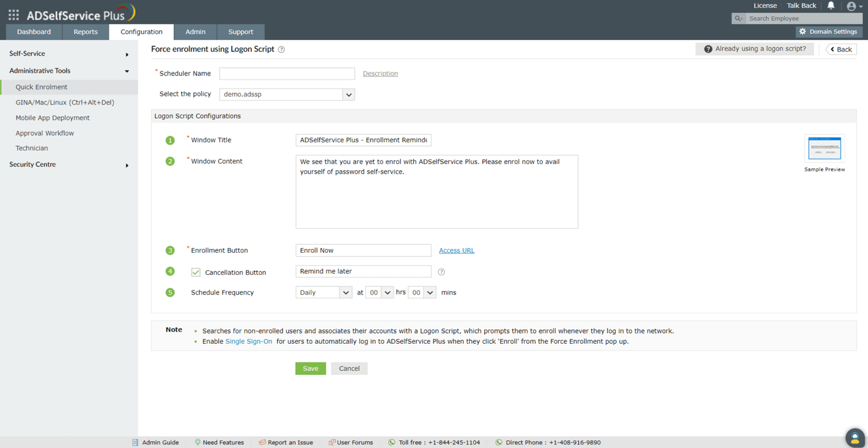Click the Cancellation Button text field
Screen dimensions: 868x448
pos(363,271)
